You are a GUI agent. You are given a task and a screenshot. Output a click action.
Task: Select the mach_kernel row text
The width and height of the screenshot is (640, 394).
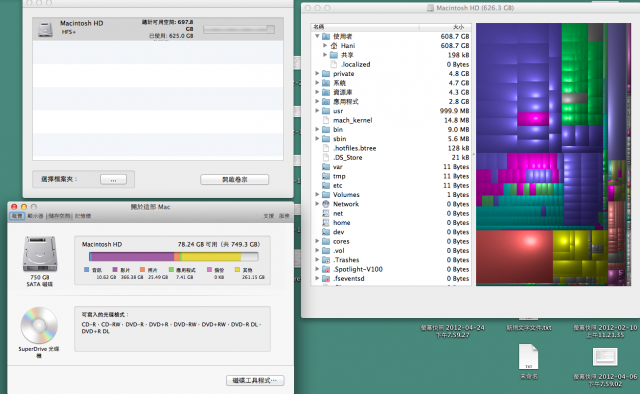point(353,120)
